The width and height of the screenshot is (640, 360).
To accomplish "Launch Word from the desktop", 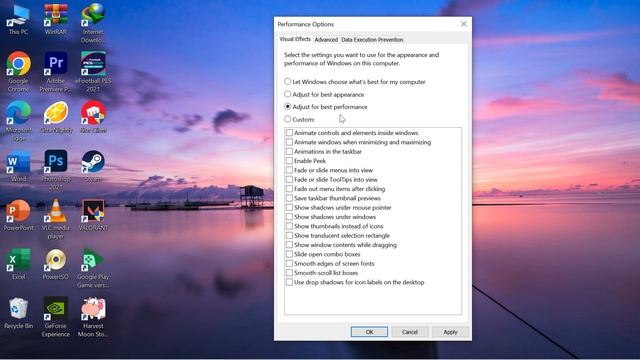I will [18, 167].
